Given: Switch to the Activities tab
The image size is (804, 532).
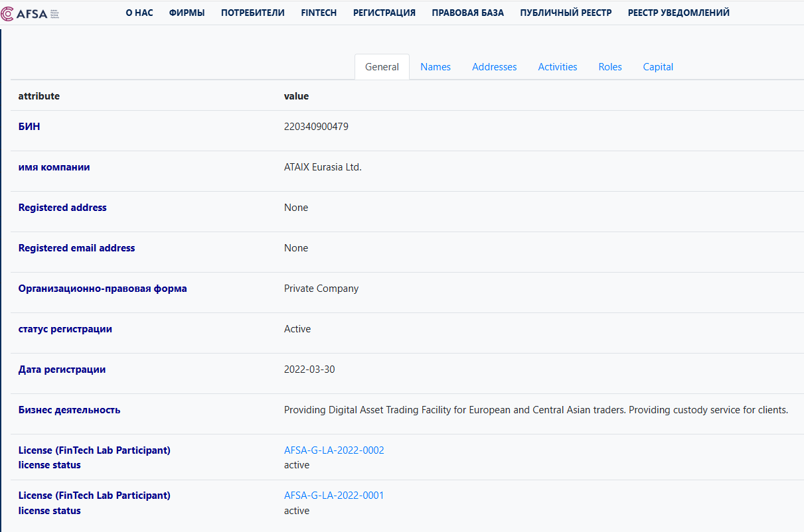Looking at the screenshot, I should [558, 67].
